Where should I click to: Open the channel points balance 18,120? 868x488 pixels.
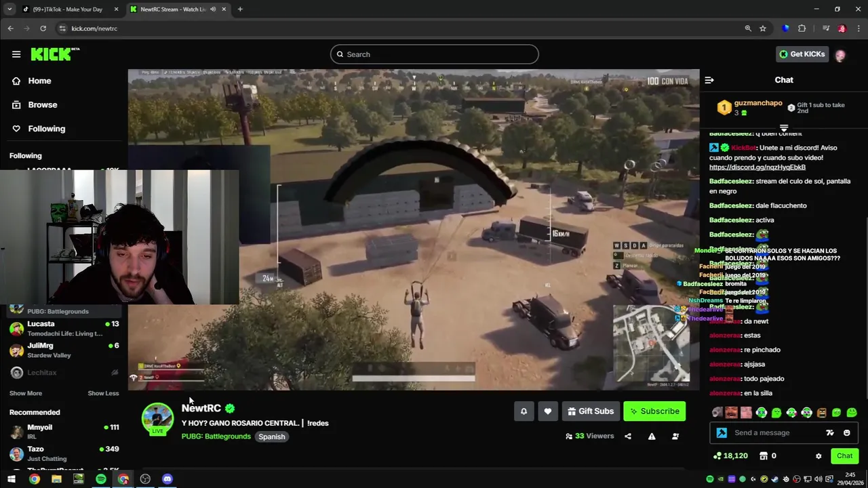[x=731, y=456]
